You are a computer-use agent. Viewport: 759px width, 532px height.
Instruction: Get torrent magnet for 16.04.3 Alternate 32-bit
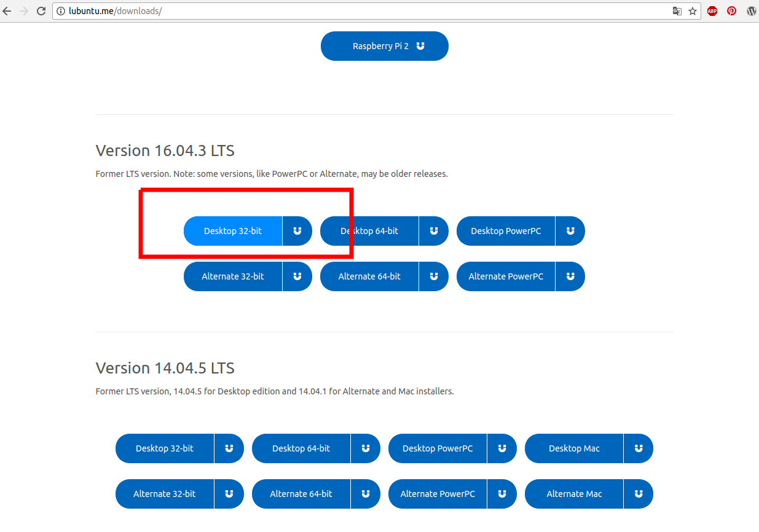point(297,276)
